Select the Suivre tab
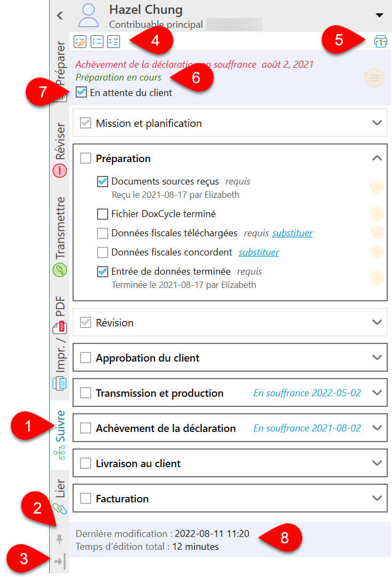The height and width of the screenshot is (577, 392). [60, 435]
